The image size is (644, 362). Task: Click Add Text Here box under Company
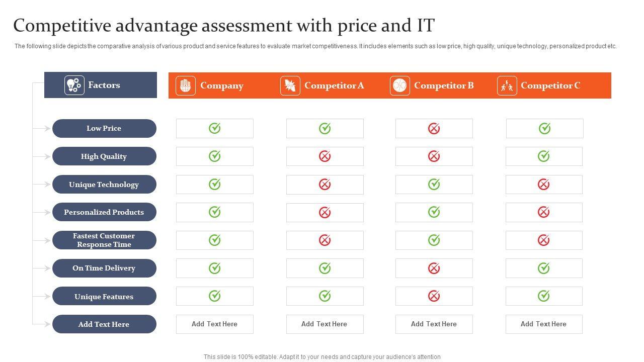(215, 324)
